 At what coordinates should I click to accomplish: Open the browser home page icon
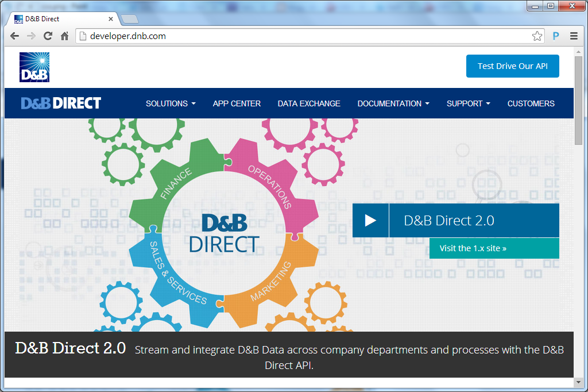(64, 36)
